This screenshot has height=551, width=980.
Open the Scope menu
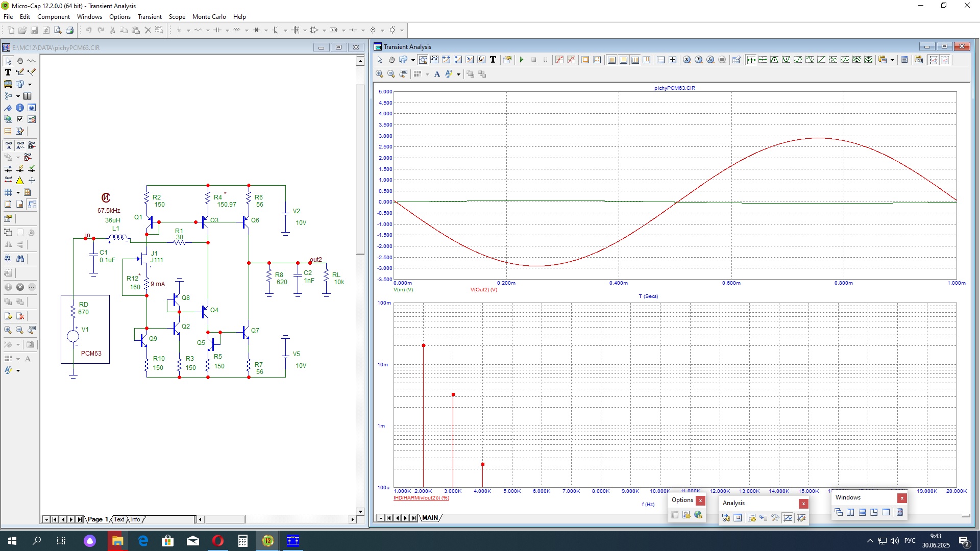(x=177, y=17)
